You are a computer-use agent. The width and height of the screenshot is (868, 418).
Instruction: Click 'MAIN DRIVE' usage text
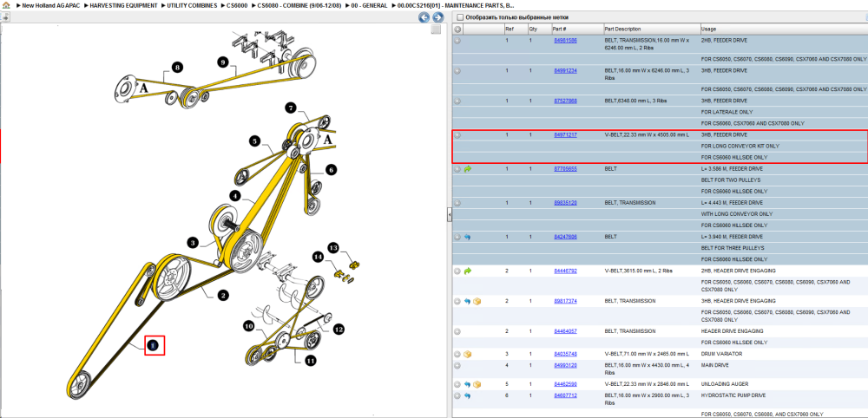713,365
